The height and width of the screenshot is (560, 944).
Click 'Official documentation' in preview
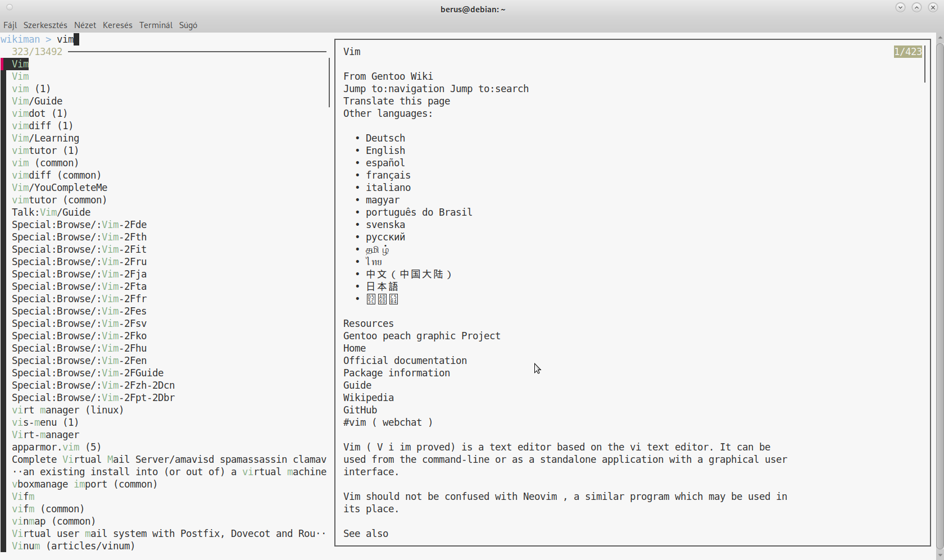(405, 361)
